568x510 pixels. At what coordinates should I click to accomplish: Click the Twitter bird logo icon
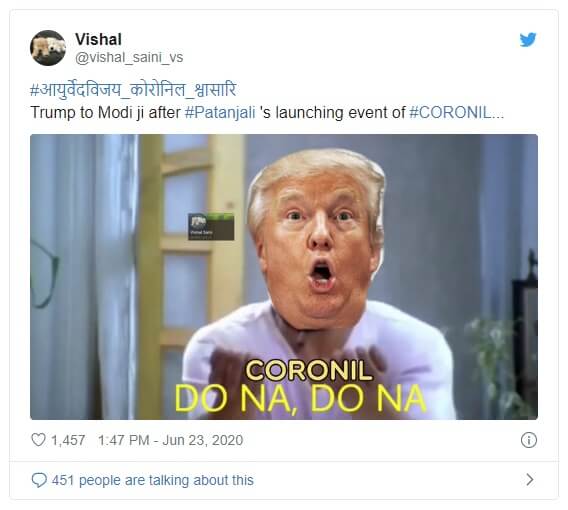pyautogui.click(x=528, y=40)
